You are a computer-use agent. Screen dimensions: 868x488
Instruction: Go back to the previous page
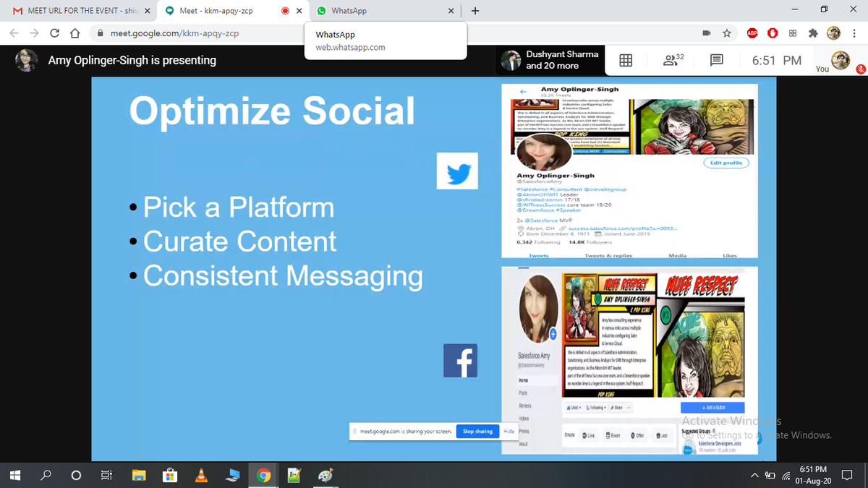(x=14, y=33)
